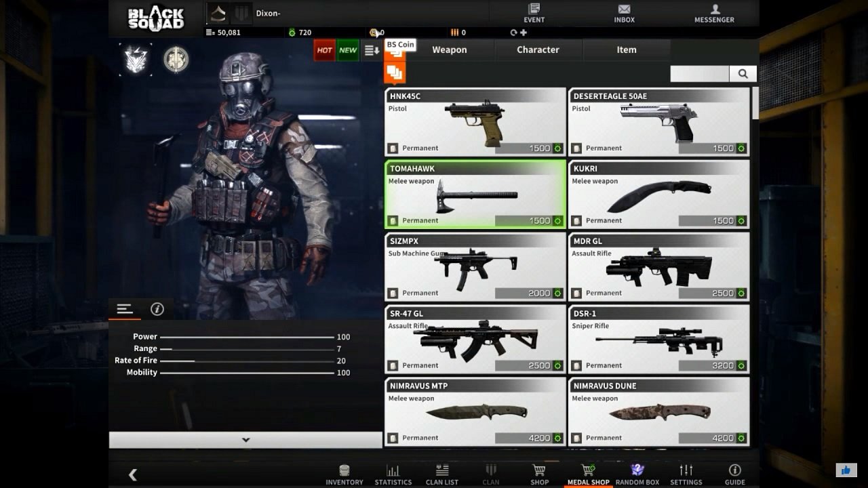868x488 pixels.
Task: Toggle the HOT filter
Action: pyautogui.click(x=324, y=50)
